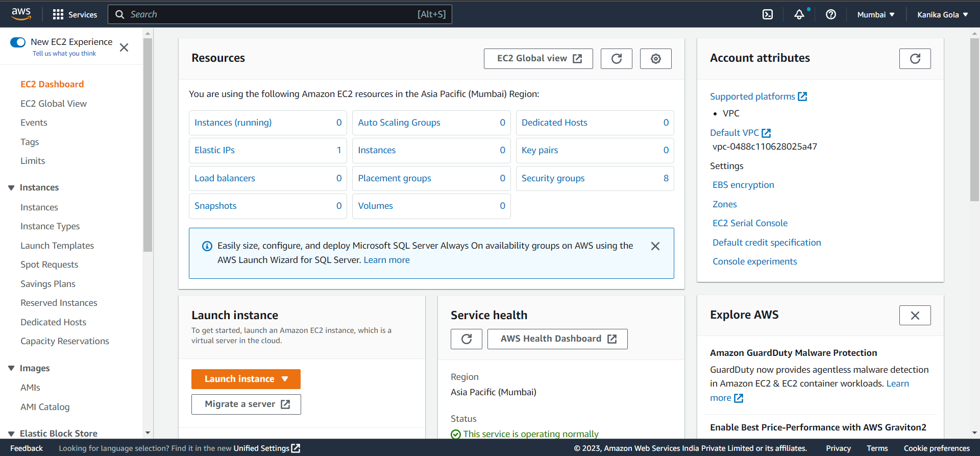
Task: Open the AWS Health Dashboard button
Action: tap(557, 339)
